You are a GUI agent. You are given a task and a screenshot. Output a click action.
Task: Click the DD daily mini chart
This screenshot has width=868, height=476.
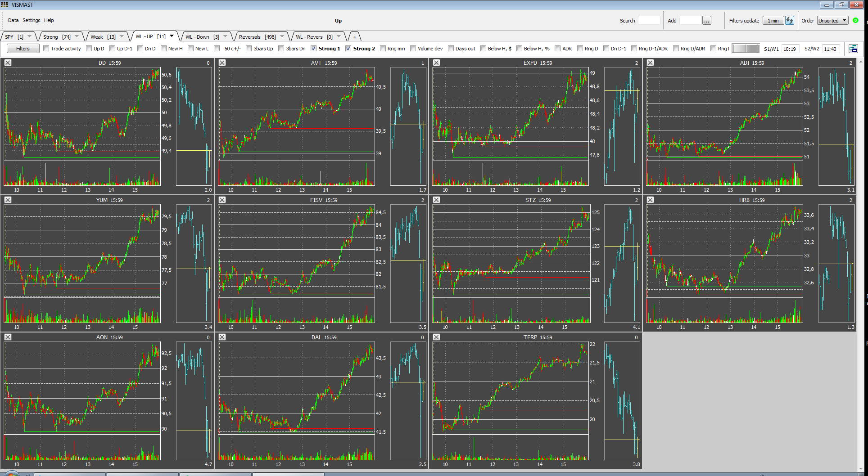pos(194,126)
